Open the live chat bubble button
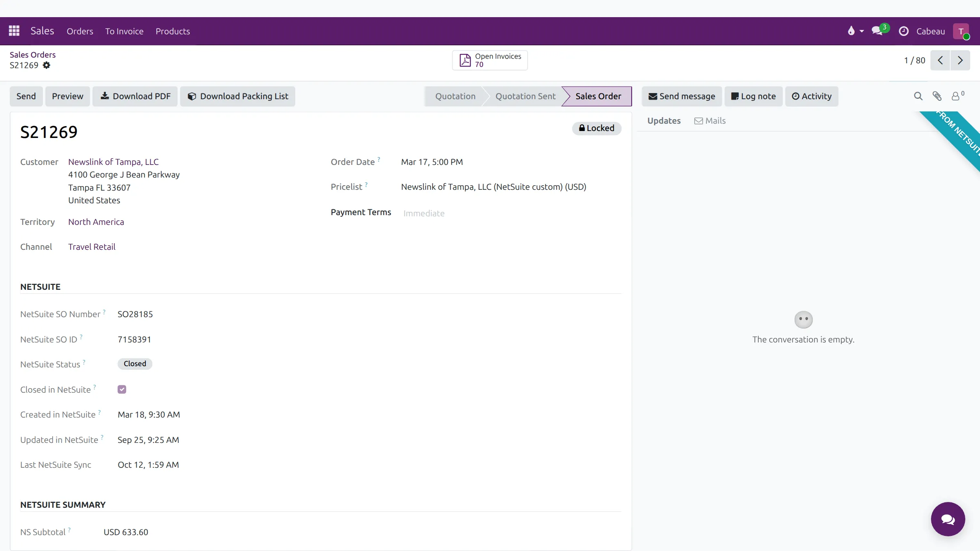 click(948, 519)
